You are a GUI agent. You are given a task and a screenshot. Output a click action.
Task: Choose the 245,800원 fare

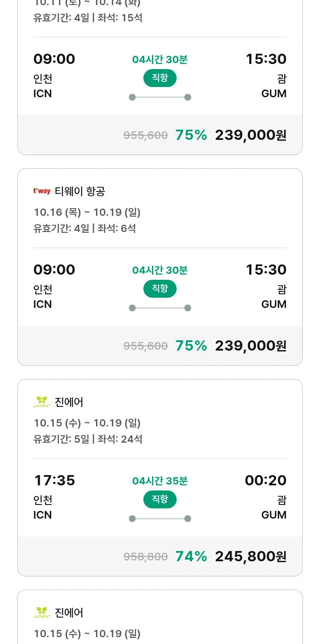click(250, 556)
